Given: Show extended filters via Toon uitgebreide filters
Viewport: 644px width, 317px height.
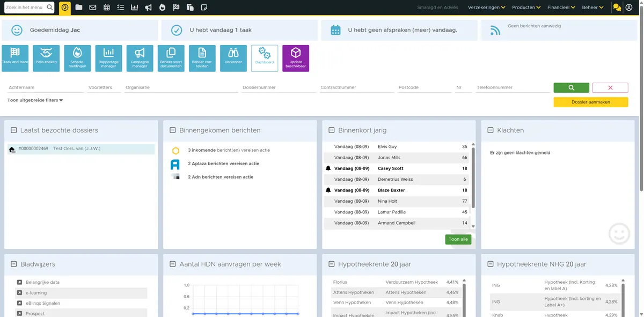Looking at the screenshot, I should click(x=35, y=100).
